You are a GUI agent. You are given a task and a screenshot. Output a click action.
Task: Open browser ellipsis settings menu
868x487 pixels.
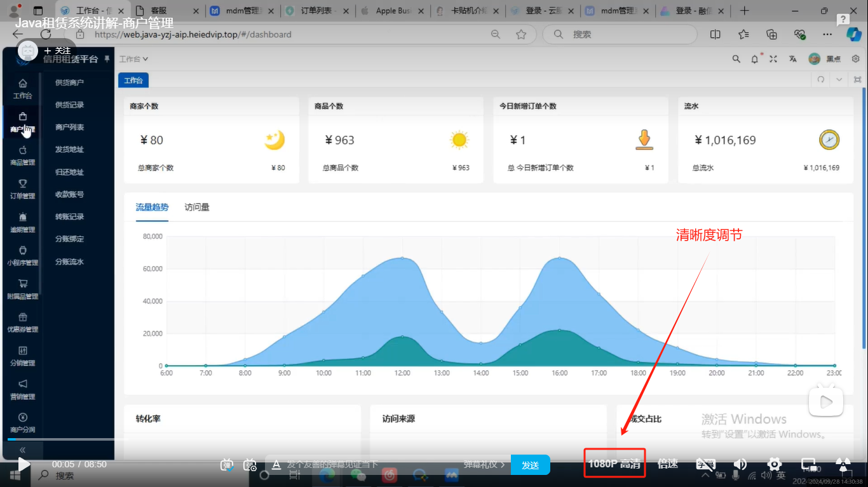pos(827,34)
